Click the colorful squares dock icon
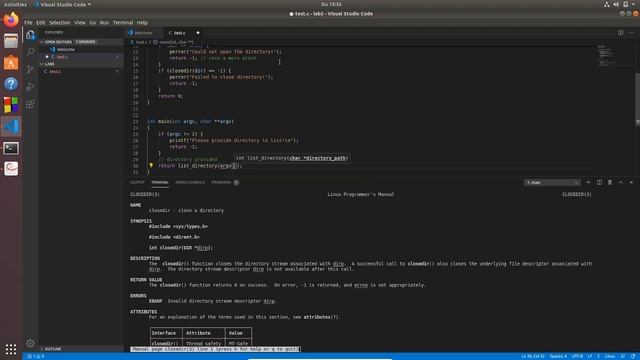 pyautogui.click(x=11, y=105)
